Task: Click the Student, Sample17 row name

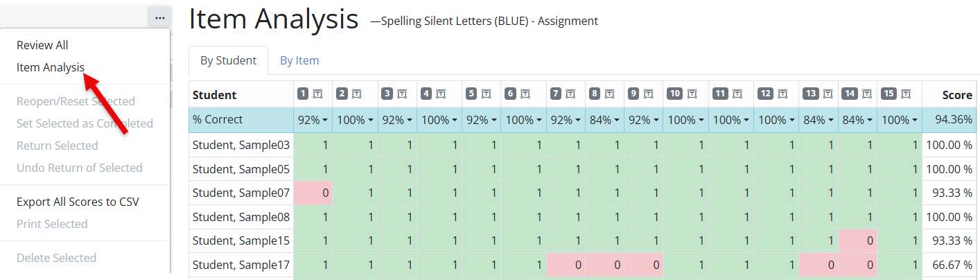Action: [x=241, y=264]
